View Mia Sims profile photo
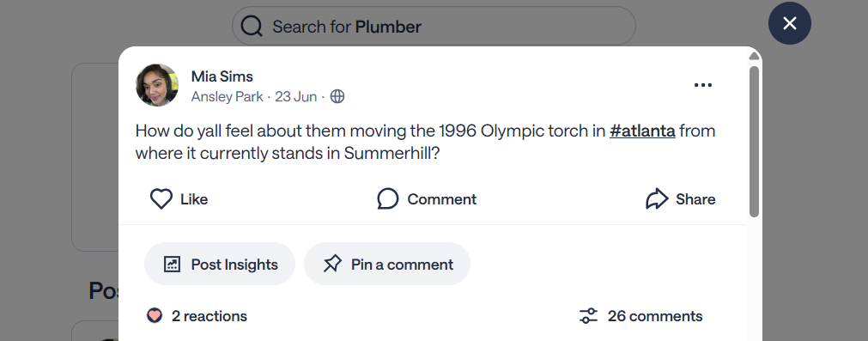 (157, 85)
